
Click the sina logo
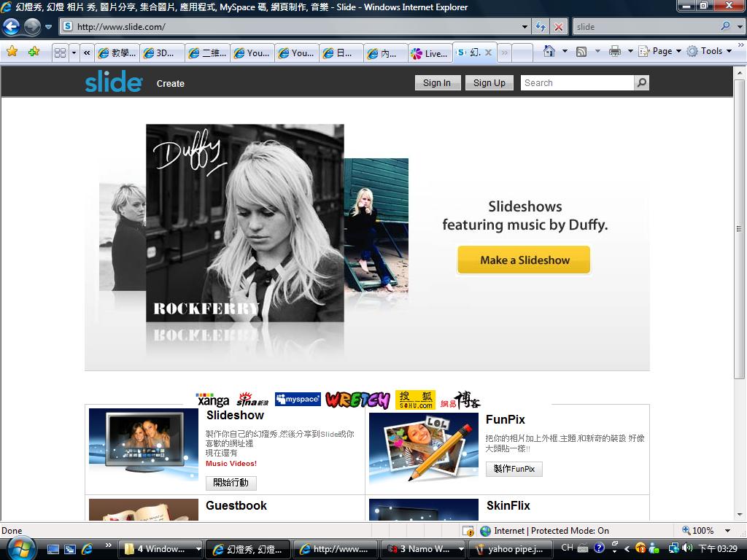click(x=252, y=400)
